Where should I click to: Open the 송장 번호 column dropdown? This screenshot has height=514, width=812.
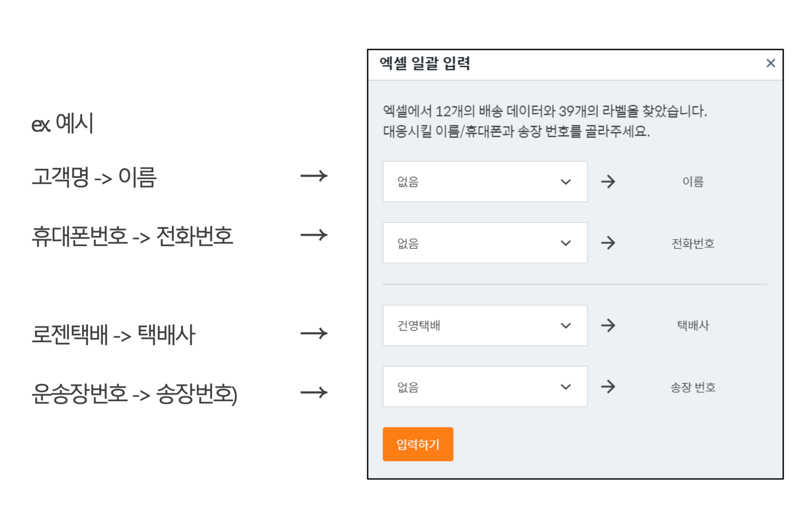(x=485, y=387)
